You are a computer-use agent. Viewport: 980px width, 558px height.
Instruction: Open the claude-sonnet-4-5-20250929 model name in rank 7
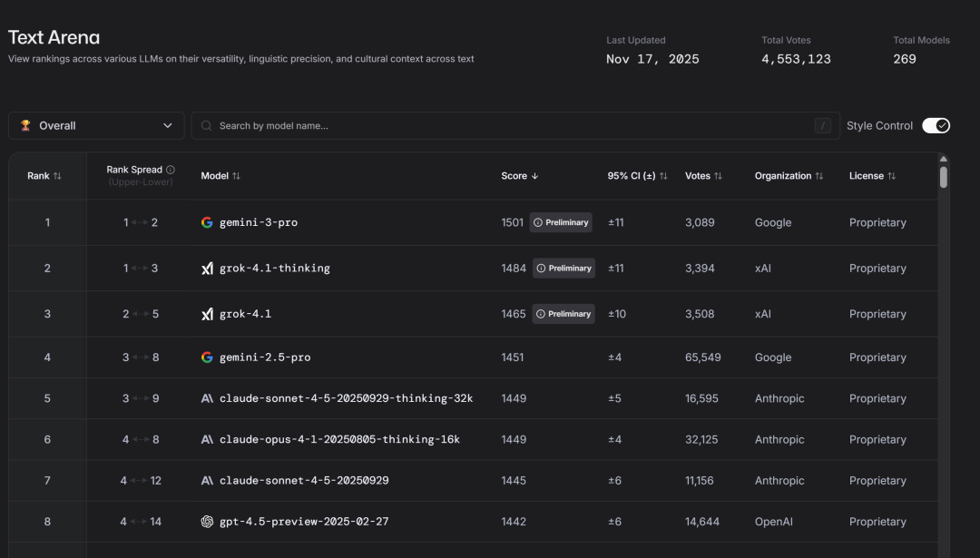(x=304, y=481)
